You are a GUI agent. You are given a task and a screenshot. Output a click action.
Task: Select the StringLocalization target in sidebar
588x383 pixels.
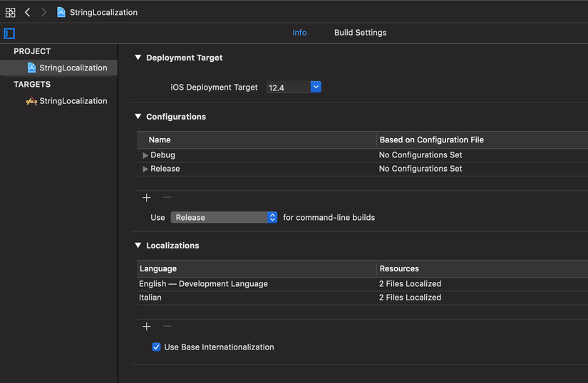pyautogui.click(x=73, y=101)
